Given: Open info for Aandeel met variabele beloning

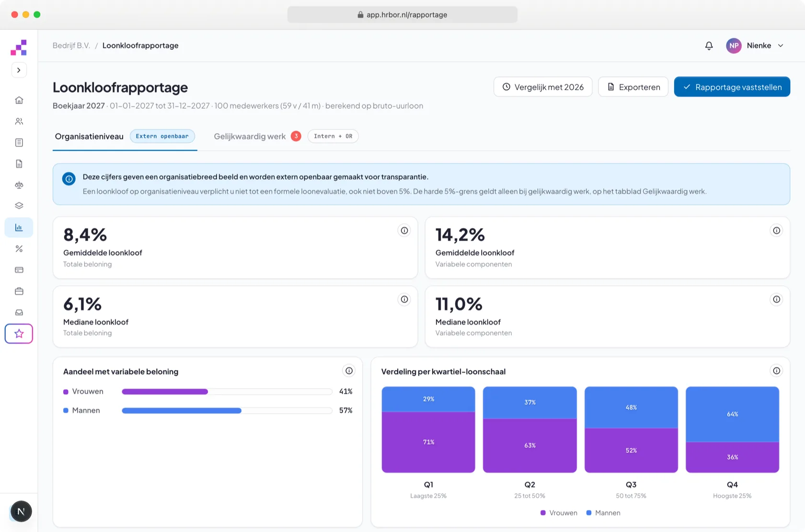Looking at the screenshot, I should tap(349, 370).
